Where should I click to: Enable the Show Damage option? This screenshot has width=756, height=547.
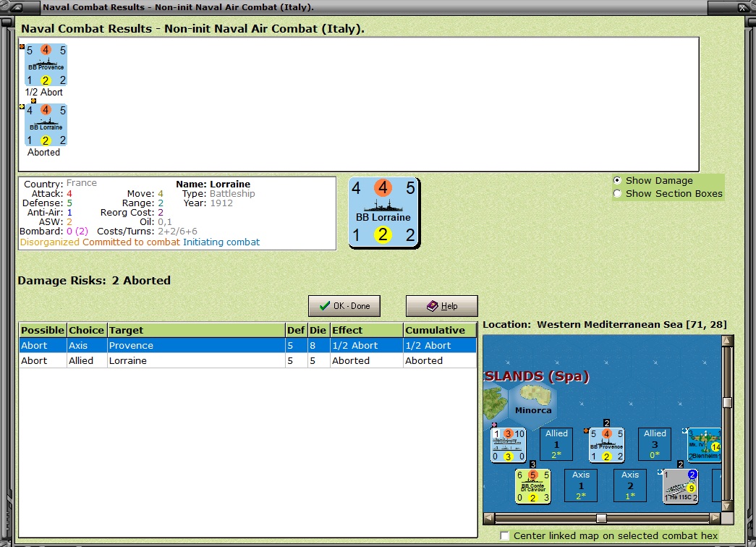(x=617, y=180)
